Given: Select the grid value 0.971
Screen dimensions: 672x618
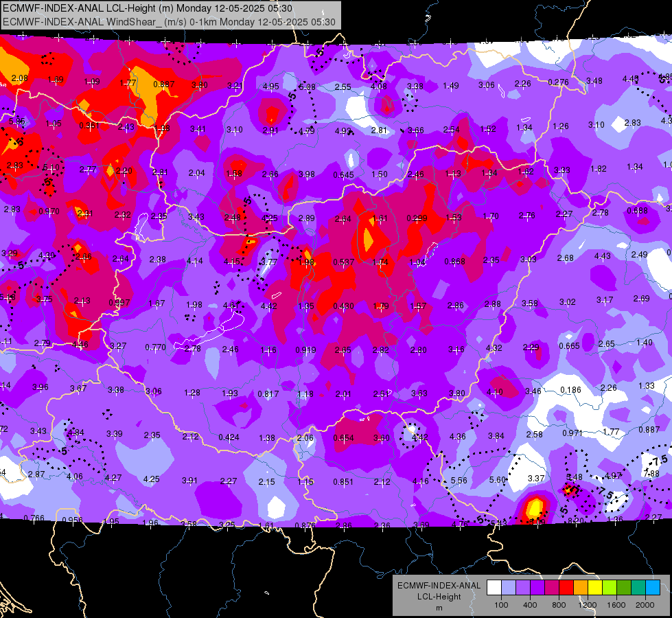Looking at the screenshot, I should click(572, 433).
